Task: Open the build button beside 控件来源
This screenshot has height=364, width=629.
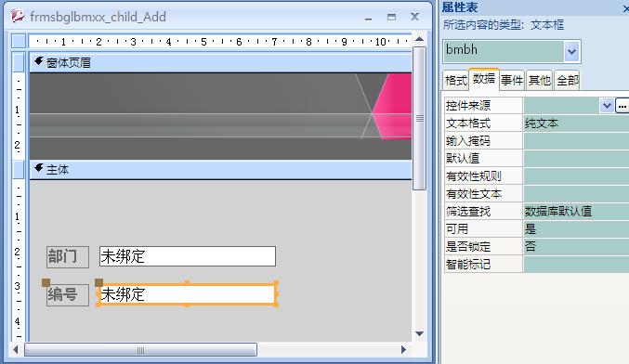Action: click(x=622, y=106)
